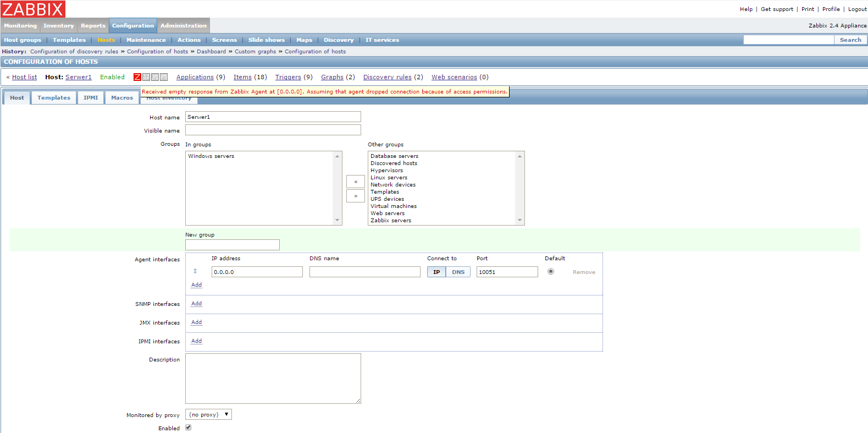Click the DNS name field
This screenshot has height=433, width=868.
pos(365,272)
